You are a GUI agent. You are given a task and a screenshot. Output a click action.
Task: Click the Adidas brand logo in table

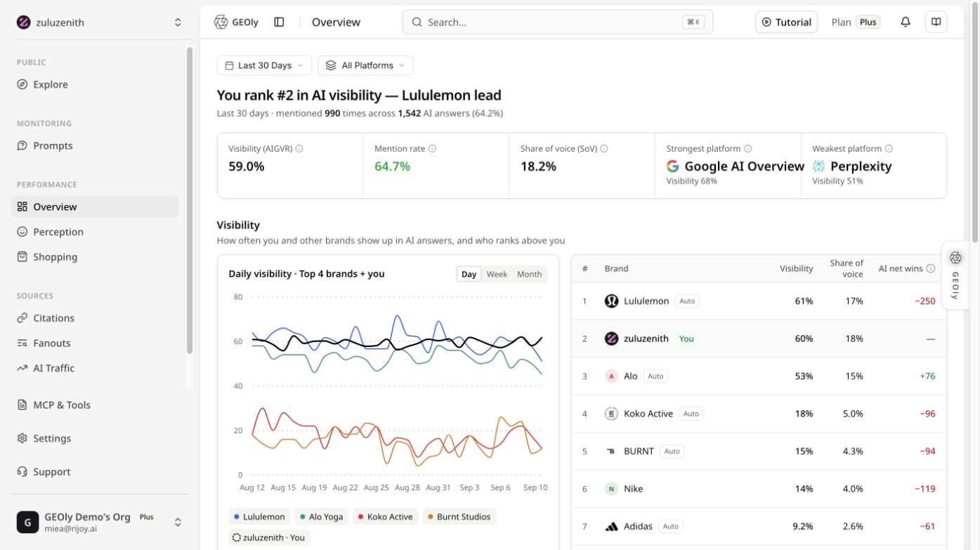(611, 526)
